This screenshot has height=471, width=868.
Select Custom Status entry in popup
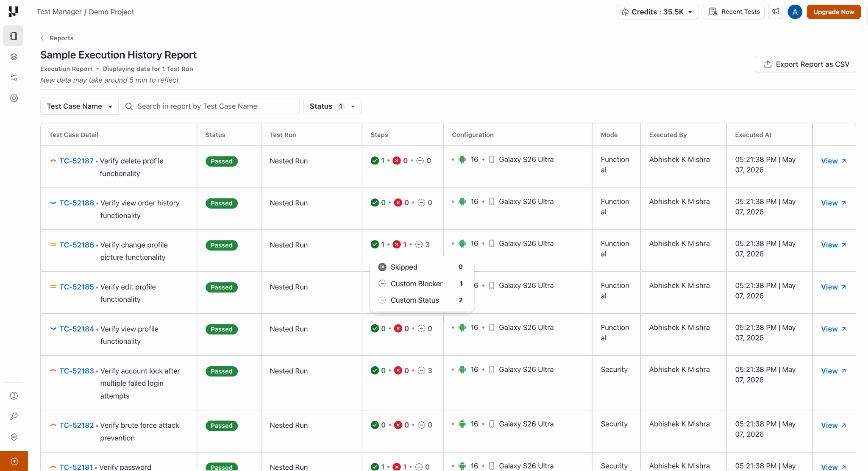coord(422,300)
